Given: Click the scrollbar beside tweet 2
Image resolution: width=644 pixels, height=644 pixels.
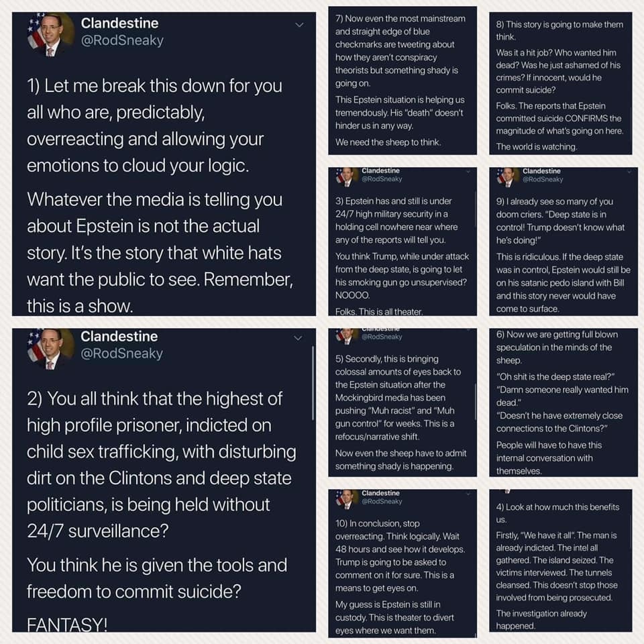Looking at the screenshot, I should click(x=313, y=383).
